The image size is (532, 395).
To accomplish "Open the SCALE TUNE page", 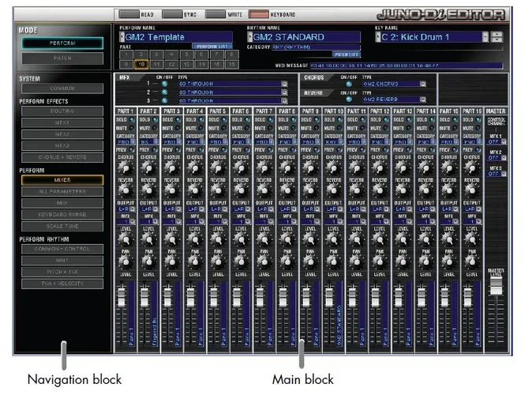I will tap(62, 226).
